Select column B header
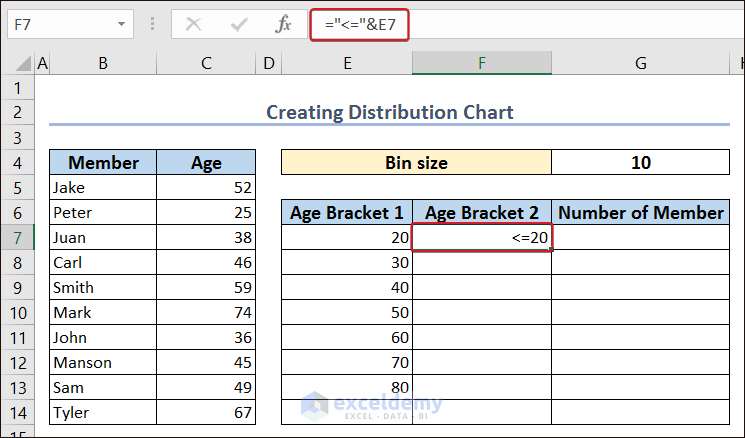The height and width of the screenshot is (438, 745). pos(103,64)
